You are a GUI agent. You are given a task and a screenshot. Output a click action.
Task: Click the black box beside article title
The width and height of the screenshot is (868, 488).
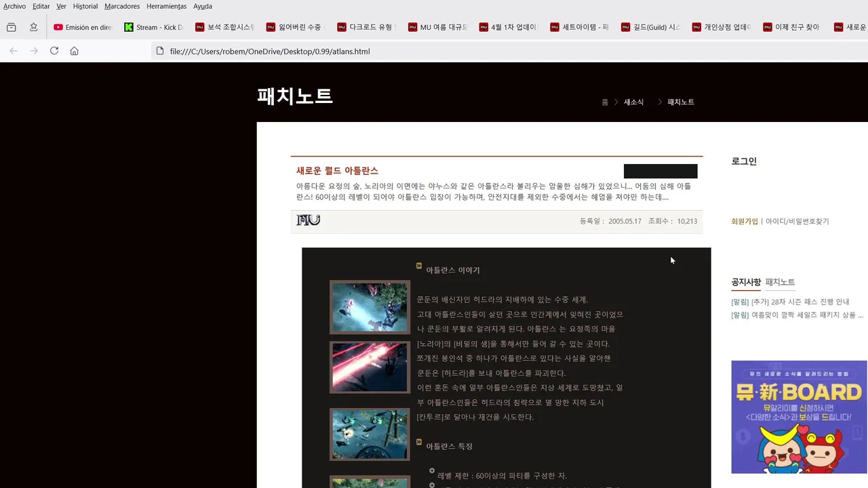(x=660, y=171)
